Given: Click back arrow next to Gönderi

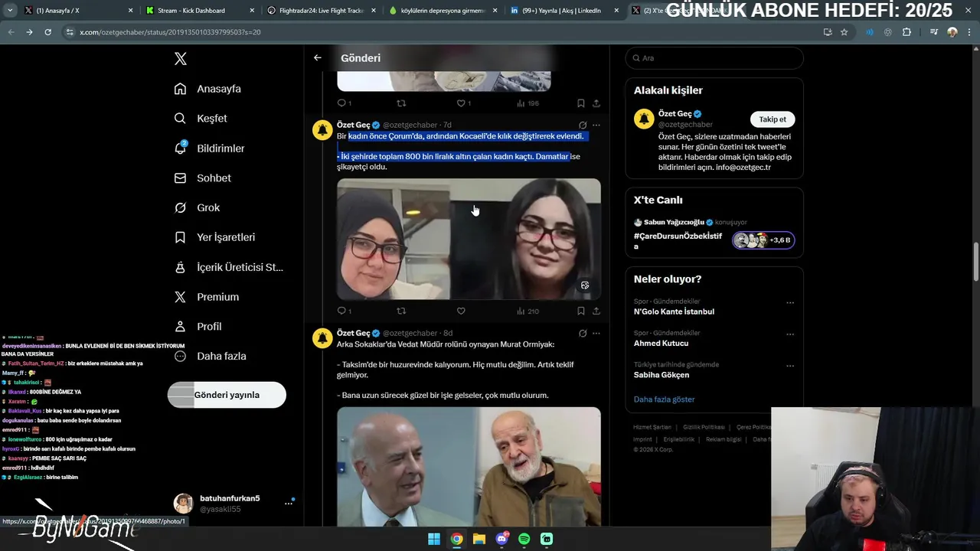Looking at the screenshot, I should tap(318, 57).
